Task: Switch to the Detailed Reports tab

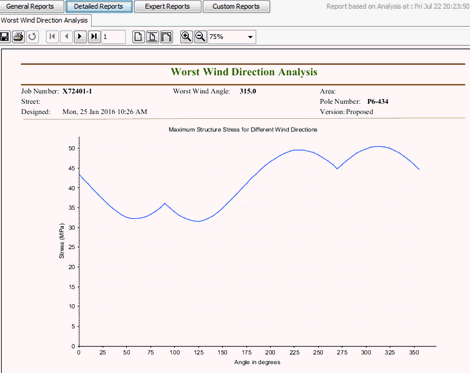Action: pos(99,6)
